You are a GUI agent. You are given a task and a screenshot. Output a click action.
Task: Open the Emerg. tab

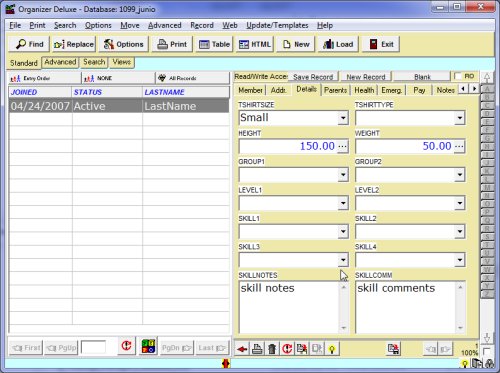pos(391,90)
